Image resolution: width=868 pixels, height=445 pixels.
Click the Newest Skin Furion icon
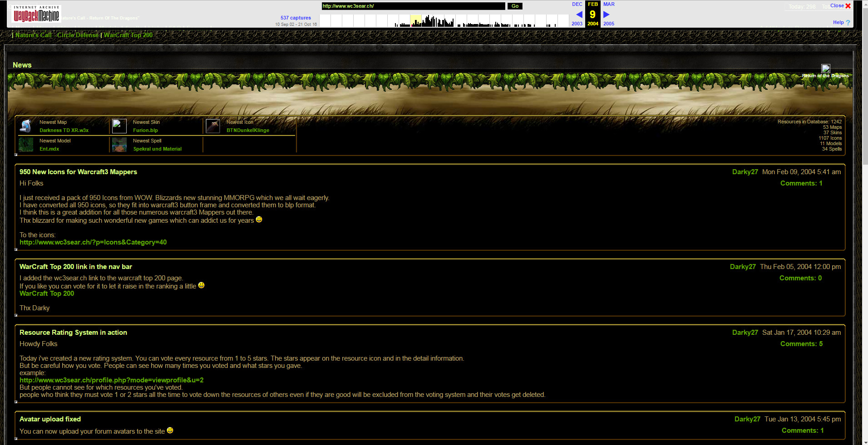[119, 126]
